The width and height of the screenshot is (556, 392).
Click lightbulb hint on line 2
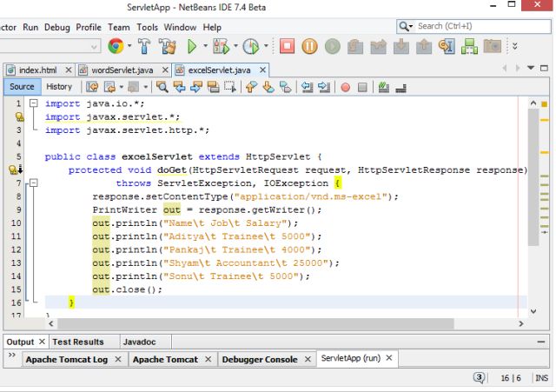pyautogui.click(x=19, y=116)
